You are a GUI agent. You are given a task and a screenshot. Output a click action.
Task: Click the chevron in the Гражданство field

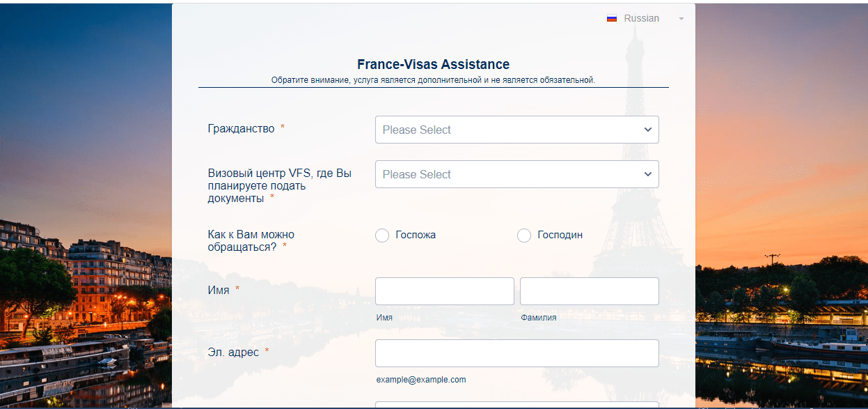point(648,130)
